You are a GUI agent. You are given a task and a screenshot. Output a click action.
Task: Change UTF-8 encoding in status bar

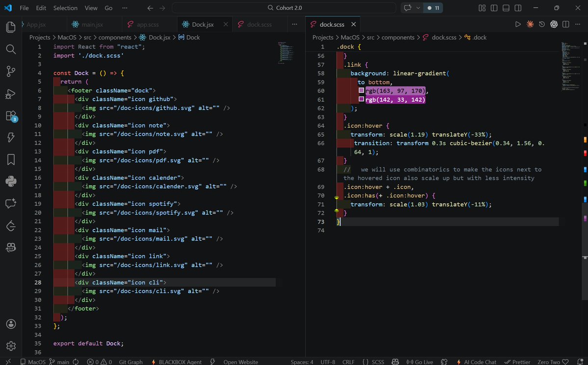coord(328,362)
